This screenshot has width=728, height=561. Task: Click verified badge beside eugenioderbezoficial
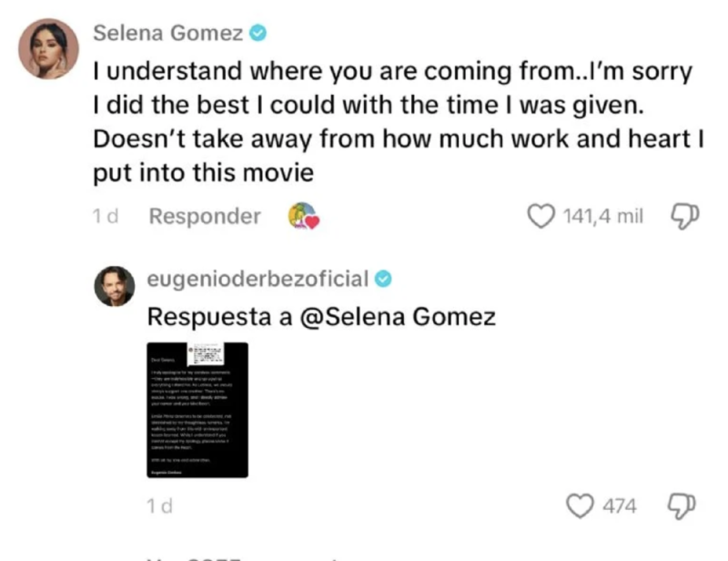pyautogui.click(x=384, y=279)
